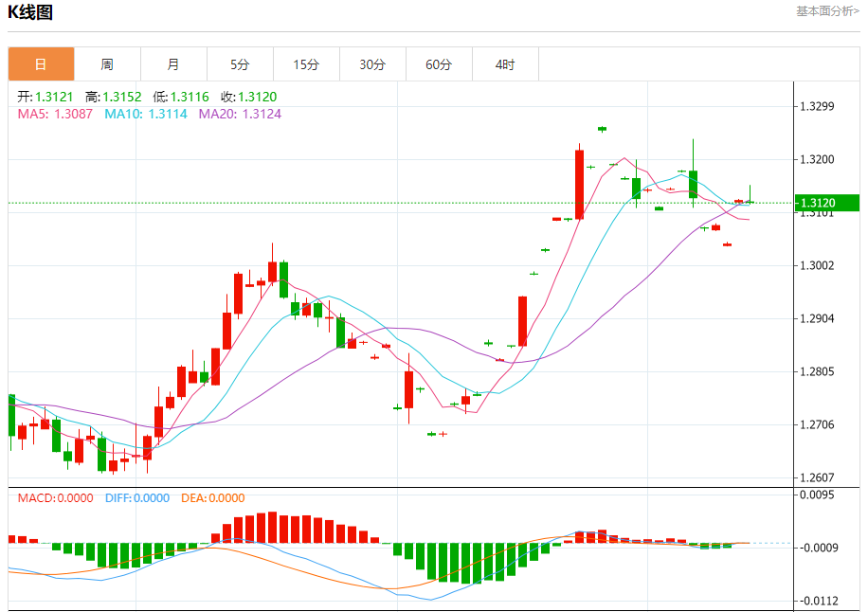This screenshot has width=868, height=612.
Task: Select the 日 daily chart tab
Action: tap(41, 64)
